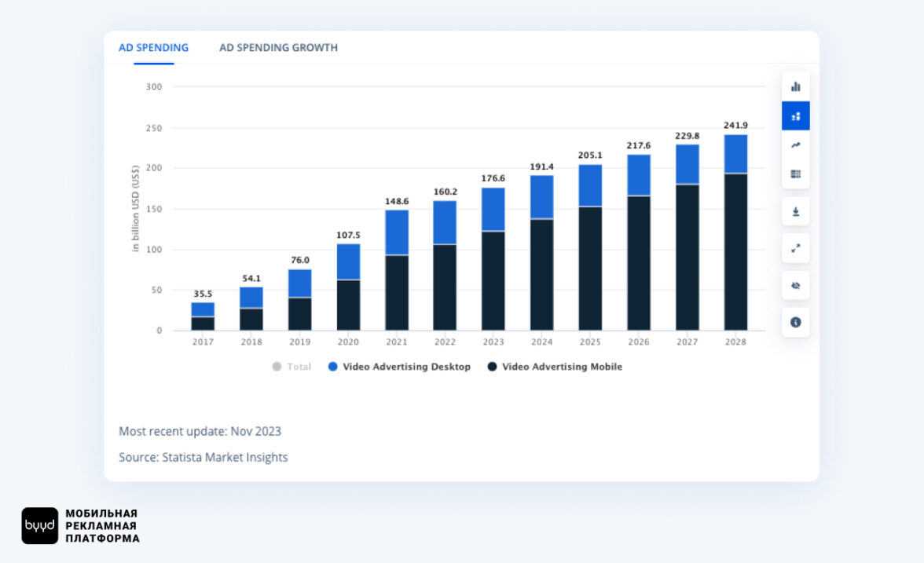
Task: Open the chart info icon
Action: [x=795, y=322]
